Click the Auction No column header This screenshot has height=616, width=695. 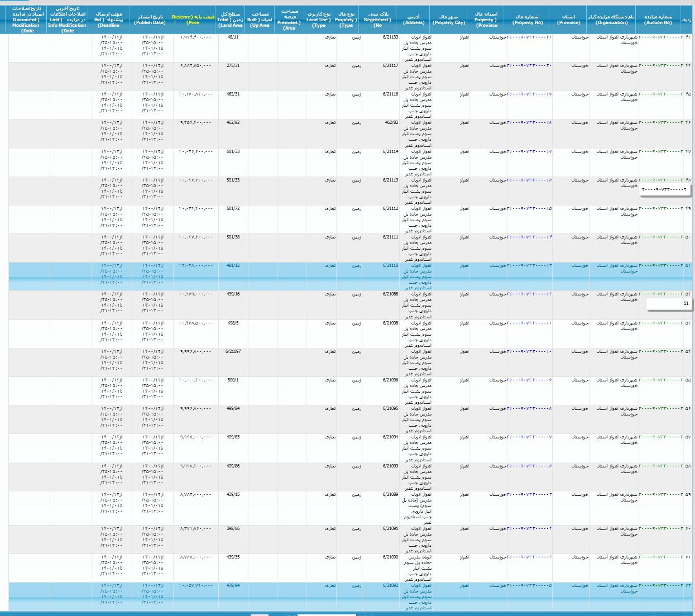coord(658,20)
